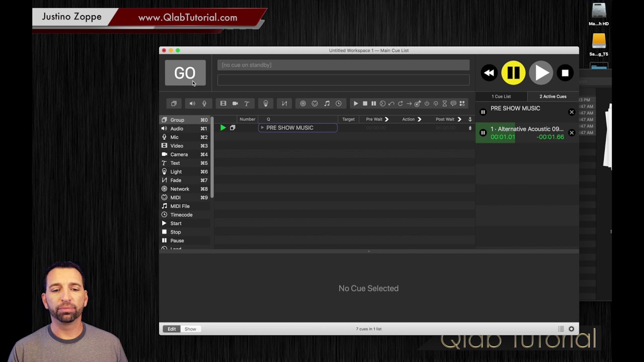
Task: Select Text in the cue type sidebar
Action: click(185, 163)
